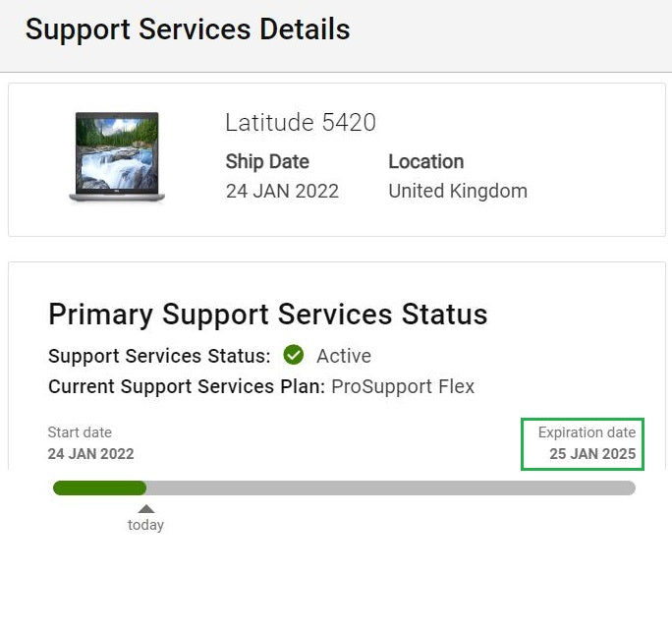The height and width of the screenshot is (631, 672).
Task: Click the Latitude 5420 model name
Action: [x=301, y=122]
